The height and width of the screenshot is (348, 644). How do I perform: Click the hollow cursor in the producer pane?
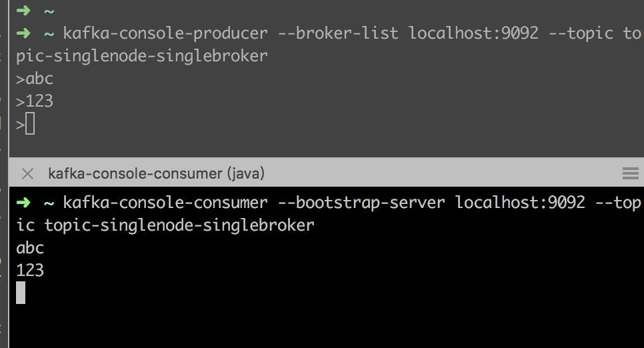[x=30, y=124]
